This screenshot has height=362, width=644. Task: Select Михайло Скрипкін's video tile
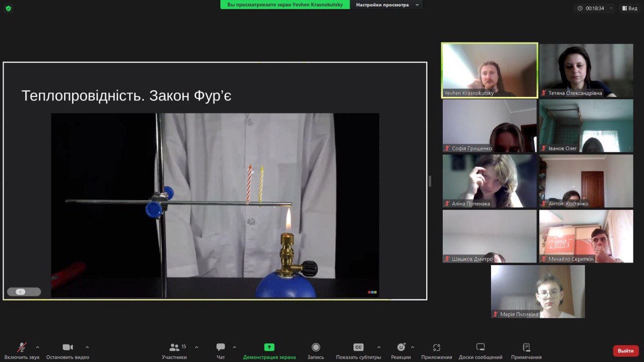[586, 236]
